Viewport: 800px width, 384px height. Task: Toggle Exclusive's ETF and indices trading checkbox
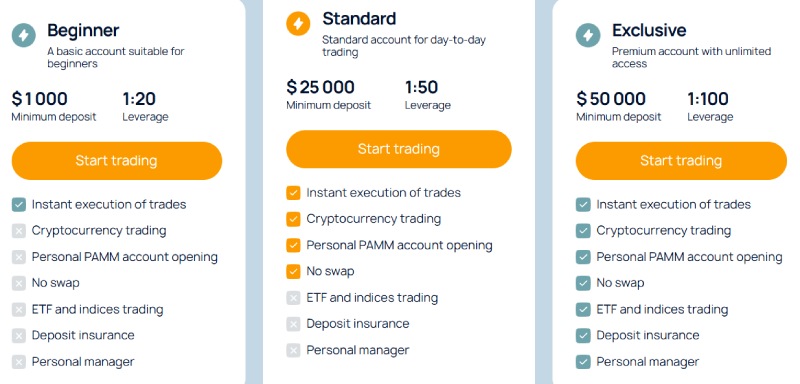tap(583, 310)
